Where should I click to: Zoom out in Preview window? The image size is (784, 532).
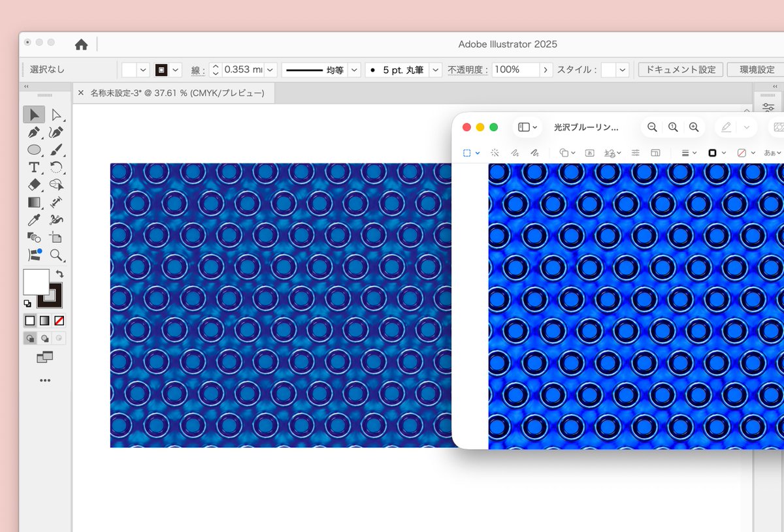652,127
